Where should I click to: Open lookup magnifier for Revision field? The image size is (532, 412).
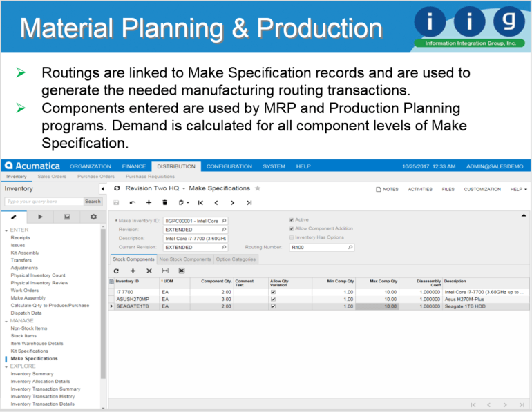tap(224, 229)
